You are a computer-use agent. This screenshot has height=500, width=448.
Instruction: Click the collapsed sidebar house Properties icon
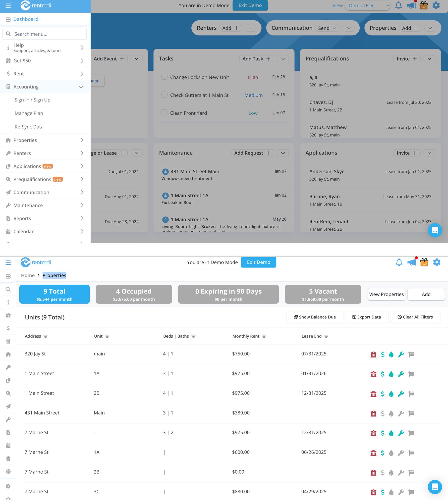[8, 354]
